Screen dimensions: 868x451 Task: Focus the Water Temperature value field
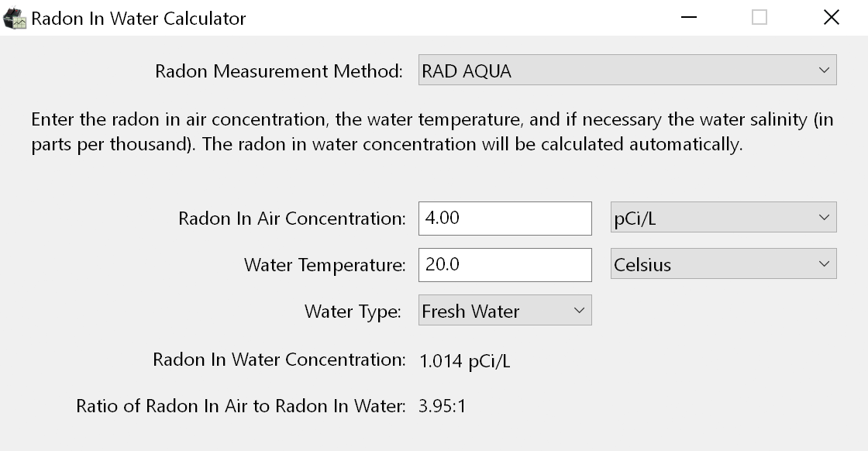click(505, 264)
